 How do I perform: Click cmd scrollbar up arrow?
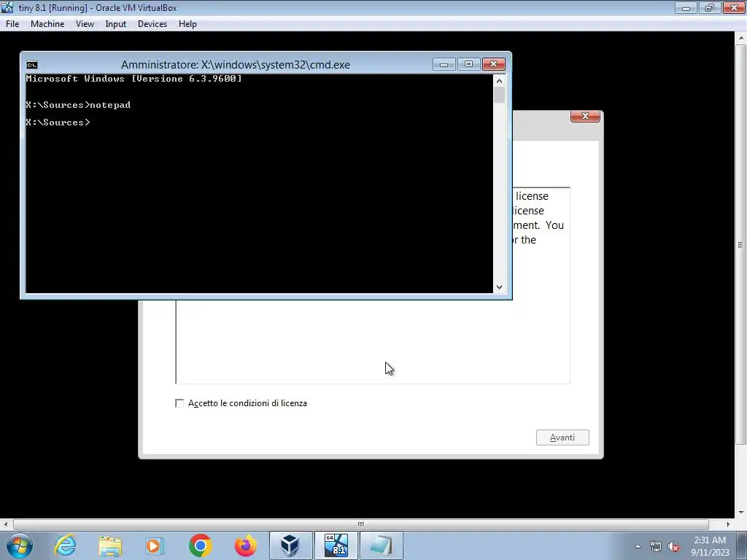tap(499, 81)
